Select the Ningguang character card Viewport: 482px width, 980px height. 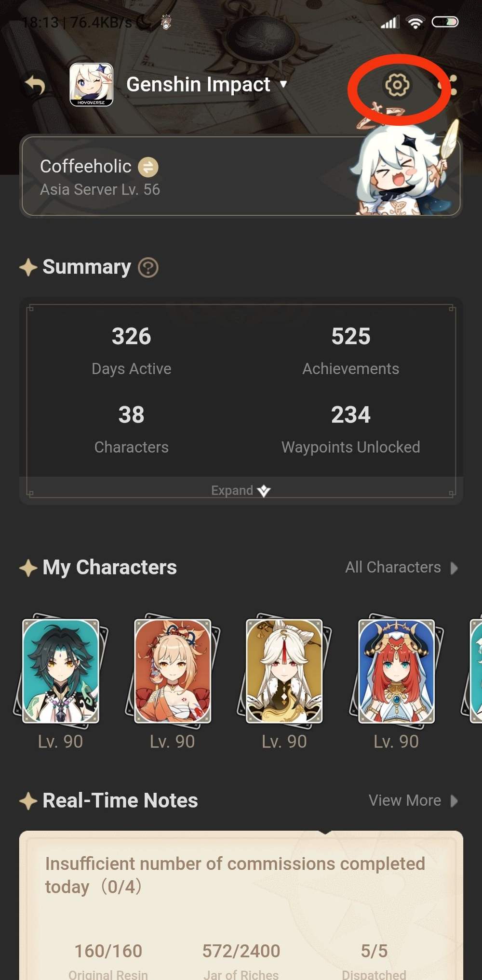point(284,670)
